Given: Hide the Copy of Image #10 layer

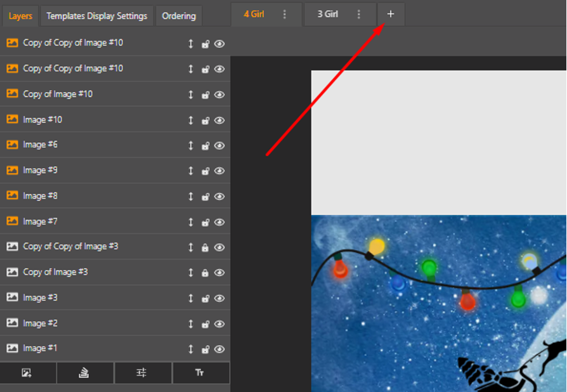Looking at the screenshot, I should (219, 95).
